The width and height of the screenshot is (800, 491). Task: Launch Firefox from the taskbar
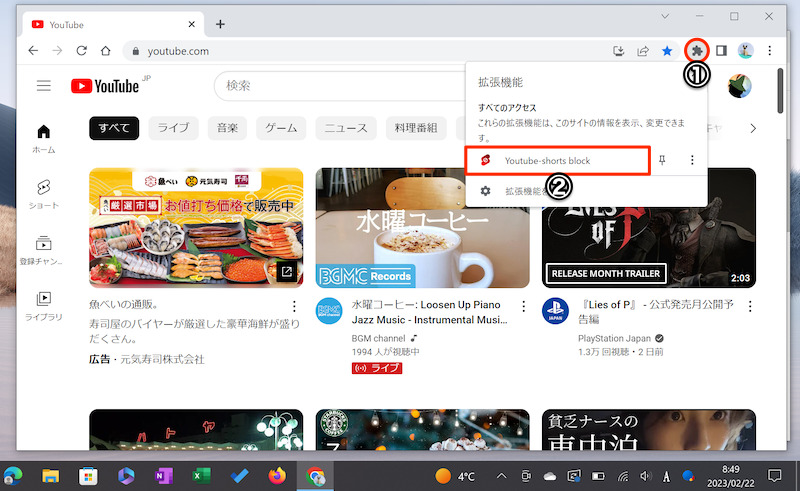tap(277, 475)
